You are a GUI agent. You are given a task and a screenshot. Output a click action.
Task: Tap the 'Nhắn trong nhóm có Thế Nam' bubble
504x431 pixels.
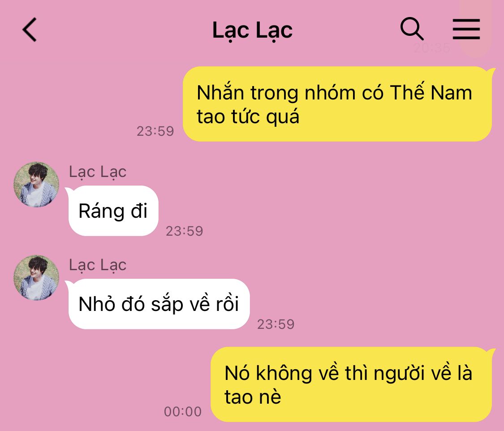[x=337, y=104]
